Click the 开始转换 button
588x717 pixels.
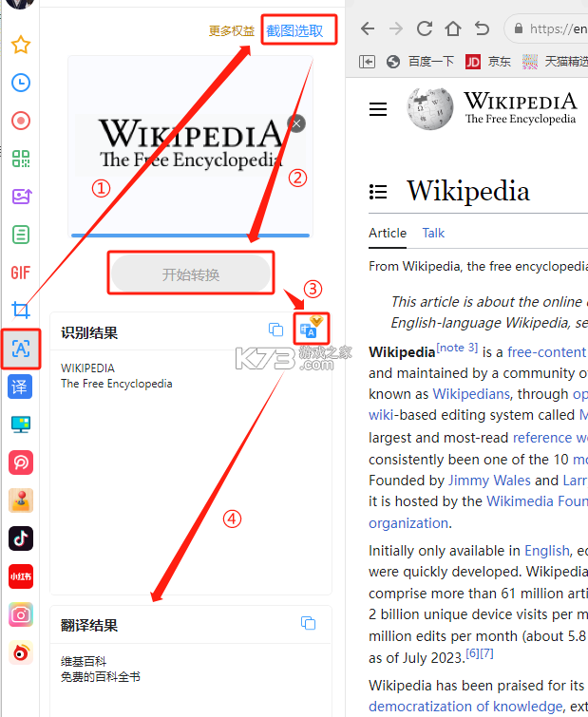pyautogui.click(x=191, y=274)
